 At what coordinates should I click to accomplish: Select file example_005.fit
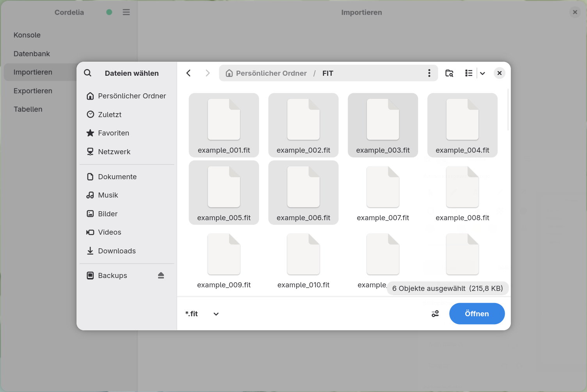point(224,192)
